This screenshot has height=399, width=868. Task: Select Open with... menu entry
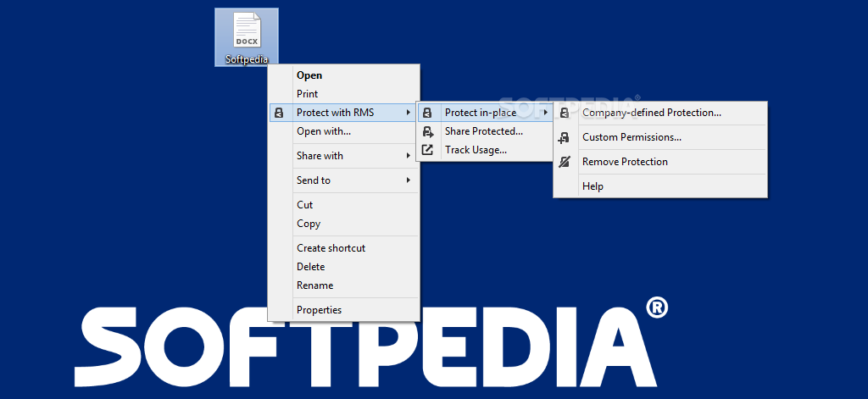(x=344, y=131)
